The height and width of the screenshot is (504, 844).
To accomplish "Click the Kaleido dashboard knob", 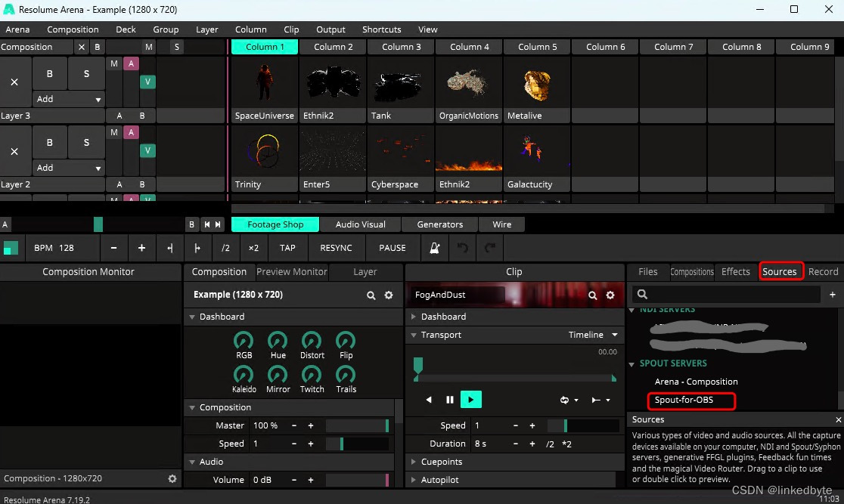I will (244, 374).
